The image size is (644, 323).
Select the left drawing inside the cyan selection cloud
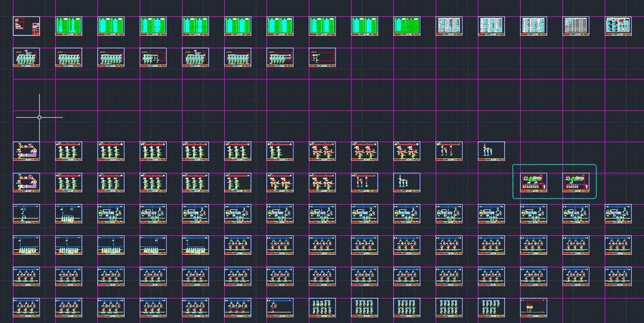click(534, 182)
